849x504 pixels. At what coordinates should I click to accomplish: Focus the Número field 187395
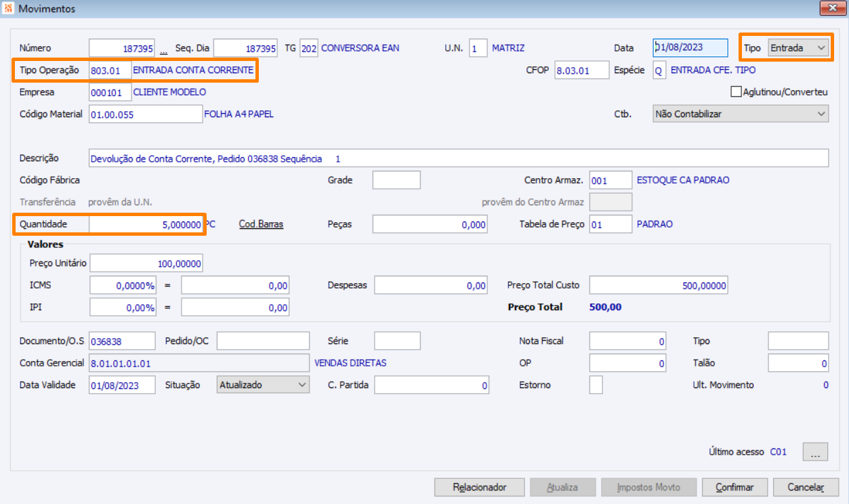click(123, 48)
